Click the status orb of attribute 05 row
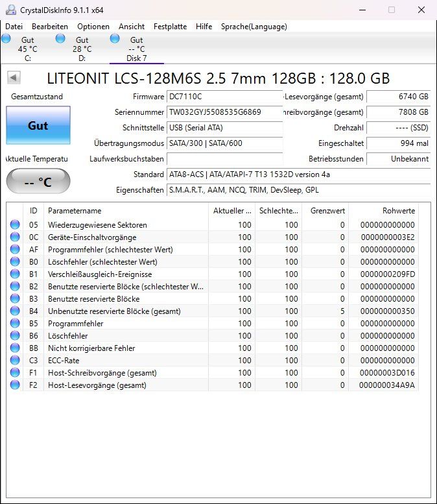This screenshot has height=504, width=437. coord(15,224)
